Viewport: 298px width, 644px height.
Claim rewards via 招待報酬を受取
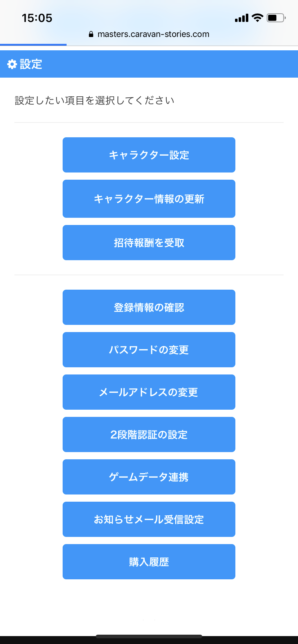pyautogui.click(x=149, y=243)
